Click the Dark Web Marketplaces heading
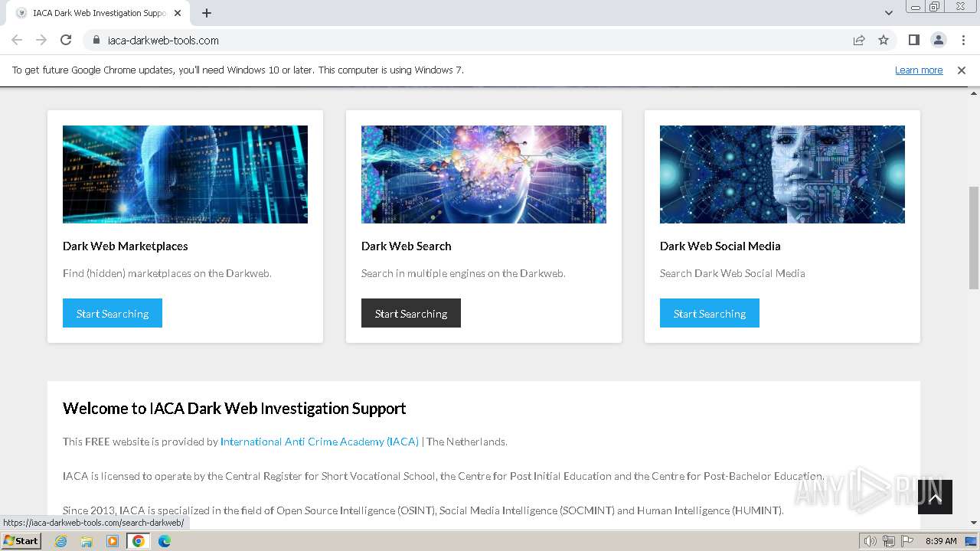The image size is (980, 551). [126, 246]
